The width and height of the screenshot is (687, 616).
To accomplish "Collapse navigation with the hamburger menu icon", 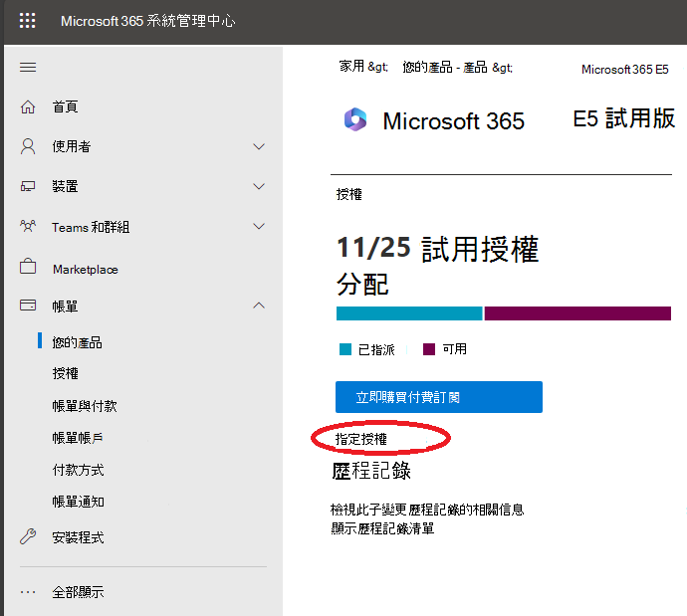I will pos(28,67).
